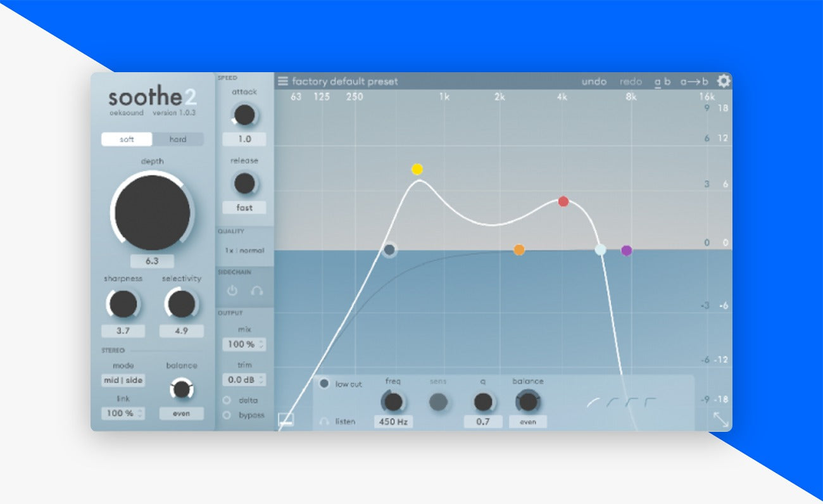The width and height of the screenshot is (823, 504).
Task: Click the selectivity knob
Action: click(x=182, y=304)
